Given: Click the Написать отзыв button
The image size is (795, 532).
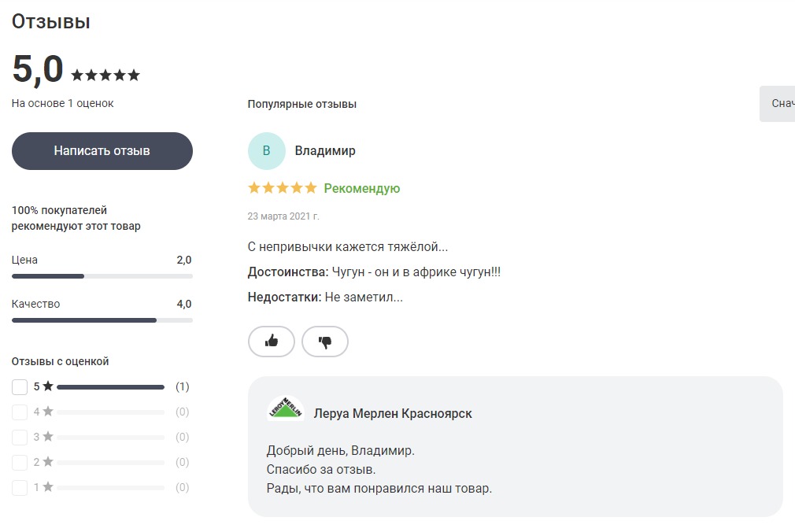Looking at the screenshot, I should tap(102, 151).
